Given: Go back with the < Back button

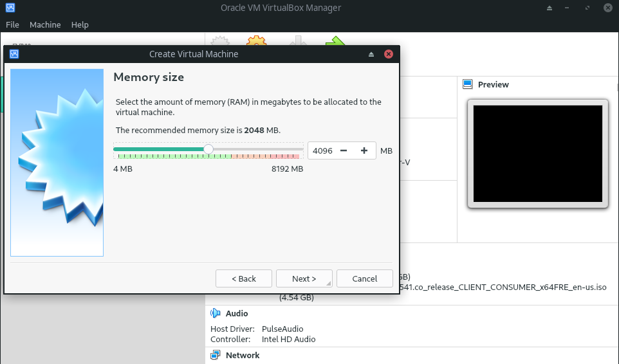Looking at the screenshot, I should [x=244, y=278].
